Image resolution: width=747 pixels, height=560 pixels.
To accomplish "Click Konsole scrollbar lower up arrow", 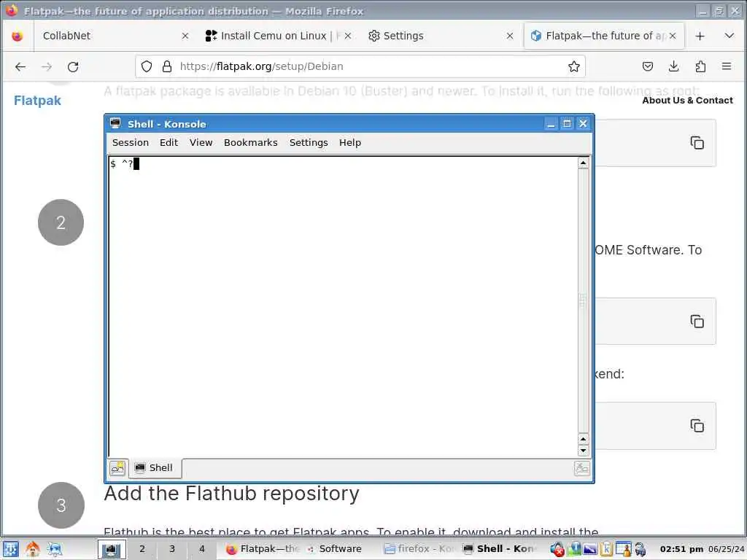I will (583, 439).
